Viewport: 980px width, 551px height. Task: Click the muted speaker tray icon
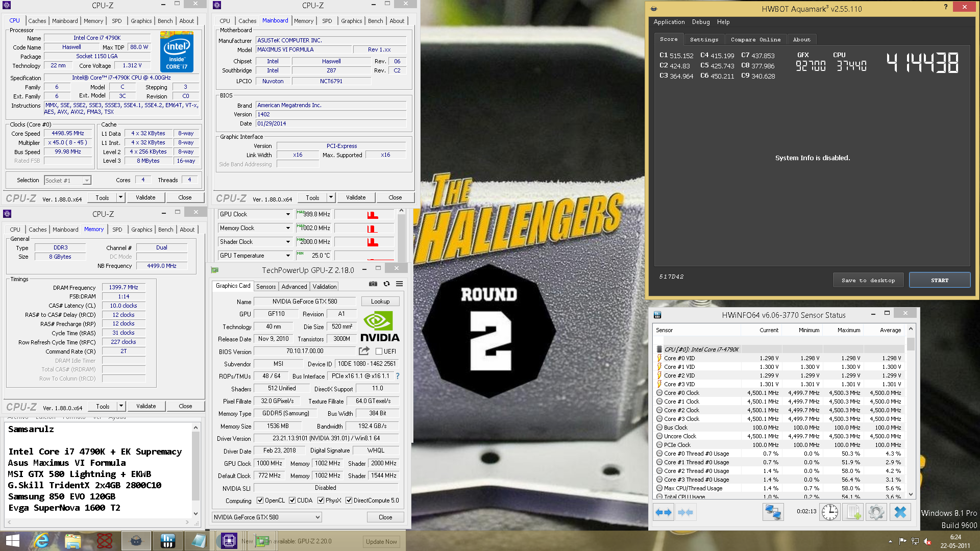927,541
